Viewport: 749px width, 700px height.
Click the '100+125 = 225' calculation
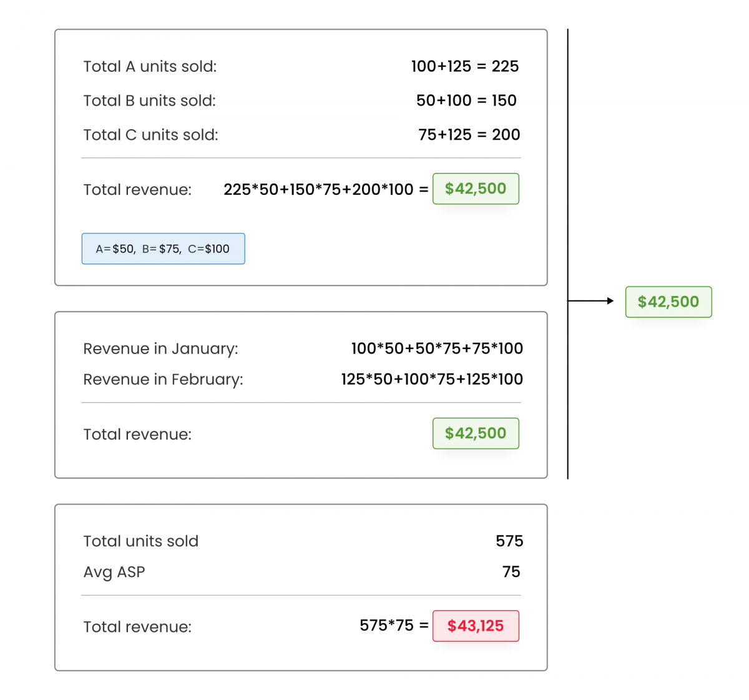(464, 67)
